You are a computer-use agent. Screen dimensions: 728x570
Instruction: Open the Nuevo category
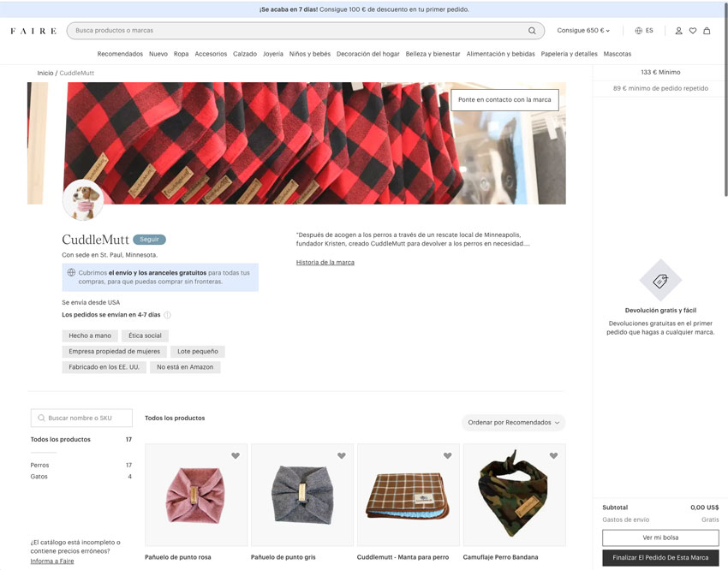(158, 54)
